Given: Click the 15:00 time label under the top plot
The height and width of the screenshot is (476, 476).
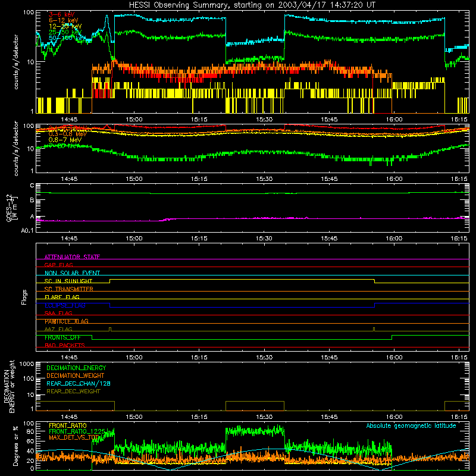Looking at the screenshot, I should click(134, 120).
